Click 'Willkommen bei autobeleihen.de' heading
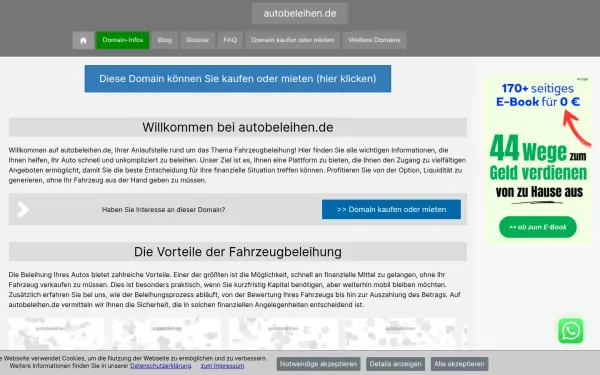The image size is (600, 375). (x=238, y=127)
